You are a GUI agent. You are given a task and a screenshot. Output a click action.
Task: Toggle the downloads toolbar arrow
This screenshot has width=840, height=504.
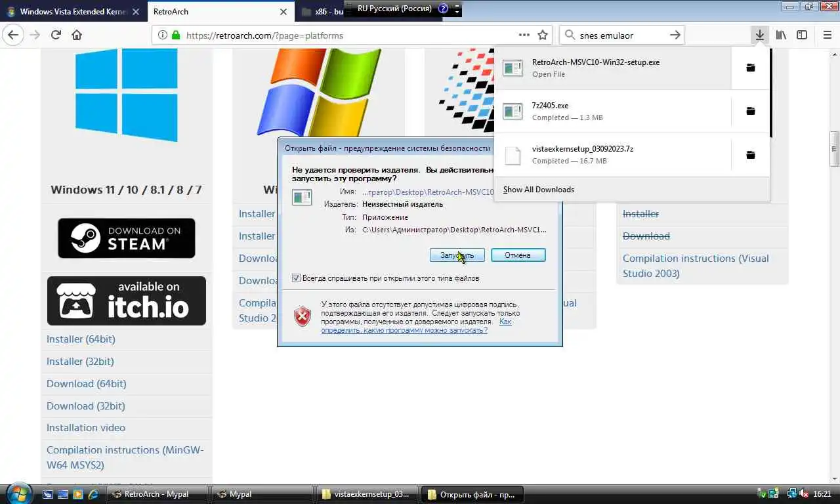click(759, 35)
